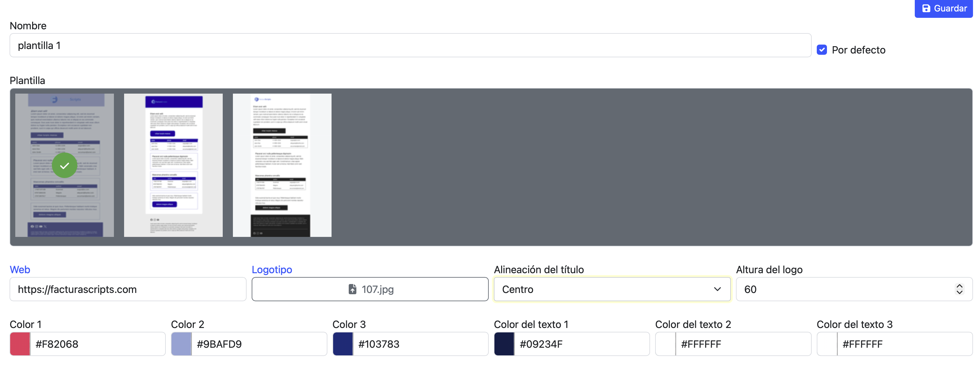Click the Color del texto 3 label
The image size is (980, 370).
[854, 324]
